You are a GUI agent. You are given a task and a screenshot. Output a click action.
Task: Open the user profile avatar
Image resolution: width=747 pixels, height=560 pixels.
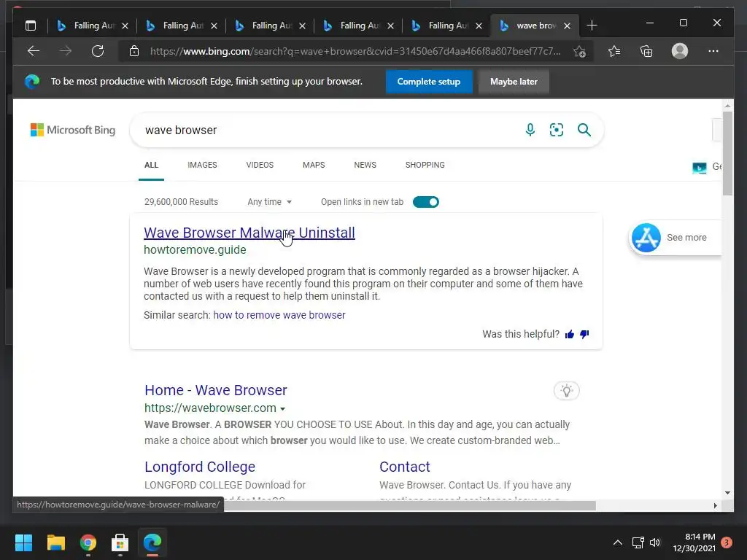(x=680, y=51)
